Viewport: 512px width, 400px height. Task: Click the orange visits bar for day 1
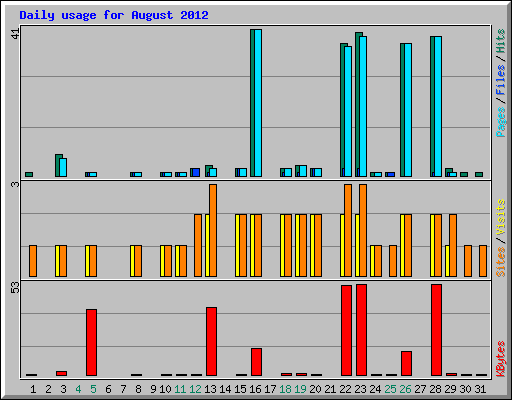[x=33, y=261]
